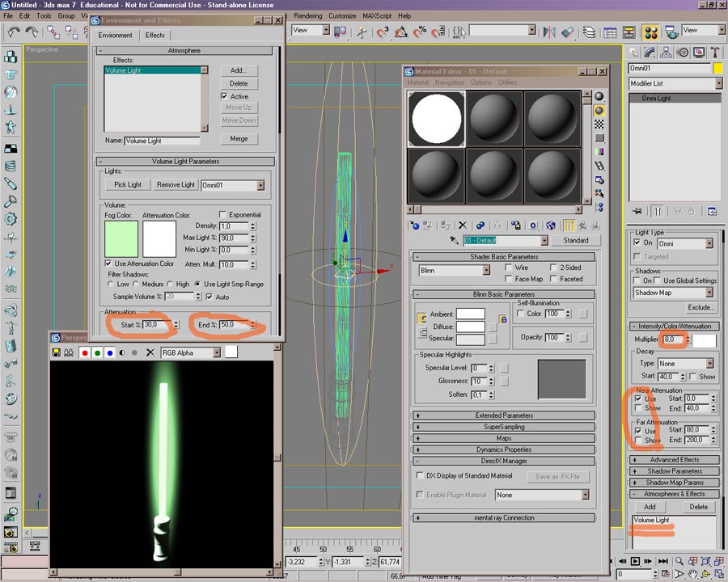
Task: Click the Exclude... button in light settings
Action: [x=701, y=307]
